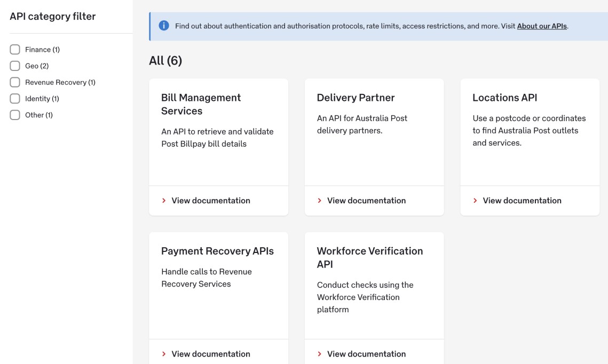608x364 pixels.
Task: Click the Bill Management Services card title
Action: pyautogui.click(x=201, y=104)
